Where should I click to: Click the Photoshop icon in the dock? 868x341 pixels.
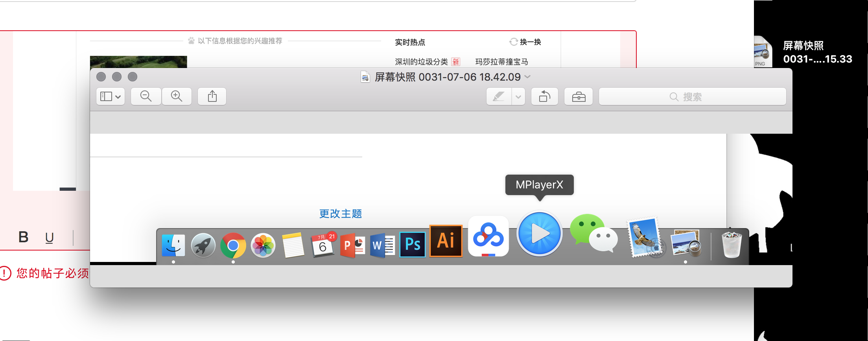(413, 244)
